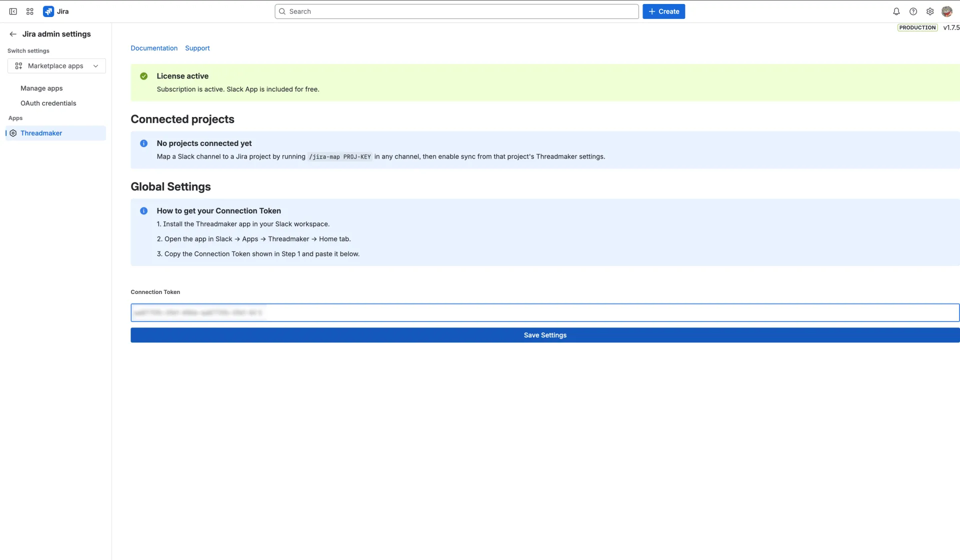Click the back arrow beside Jira admin settings
Image resolution: width=960 pixels, height=560 pixels.
13,34
